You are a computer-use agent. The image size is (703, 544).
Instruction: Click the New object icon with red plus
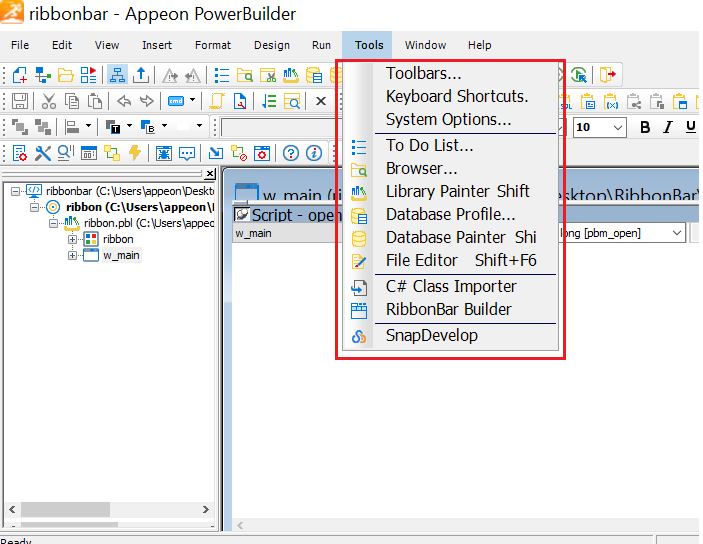click(x=20, y=75)
